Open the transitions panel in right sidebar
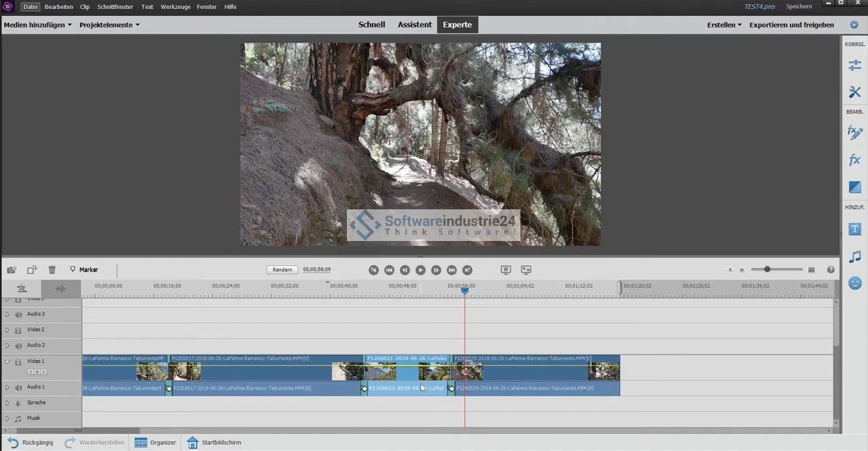868x451 pixels. [855, 187]
